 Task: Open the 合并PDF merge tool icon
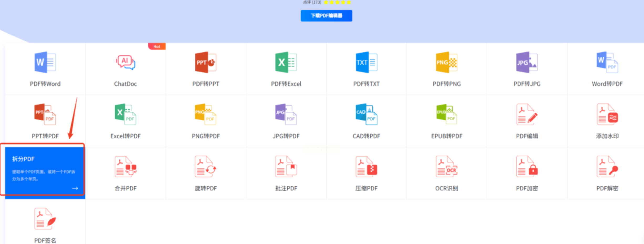[x=125, y=167]
